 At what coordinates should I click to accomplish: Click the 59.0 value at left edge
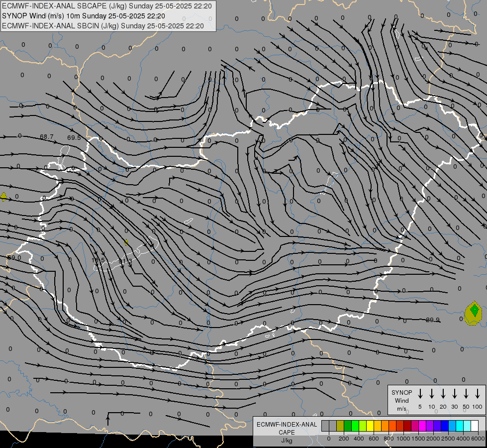[x=14, y=258]
